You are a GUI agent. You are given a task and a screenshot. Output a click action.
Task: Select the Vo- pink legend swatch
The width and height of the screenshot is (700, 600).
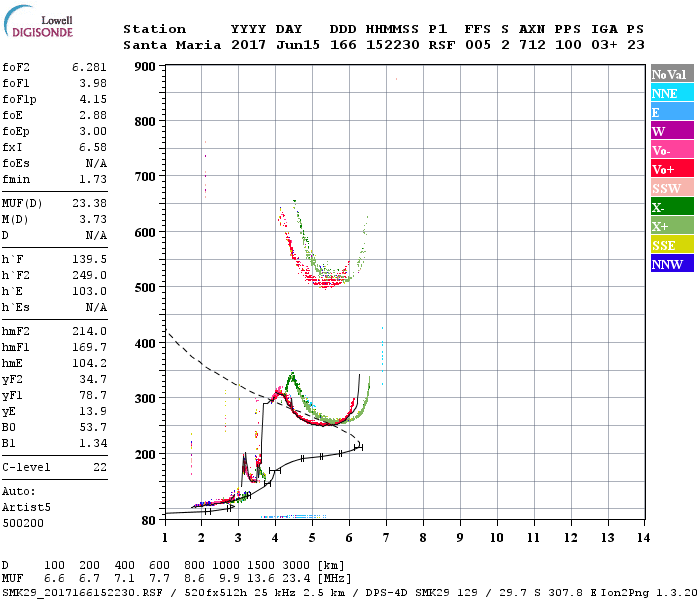[x=672, y=150]
